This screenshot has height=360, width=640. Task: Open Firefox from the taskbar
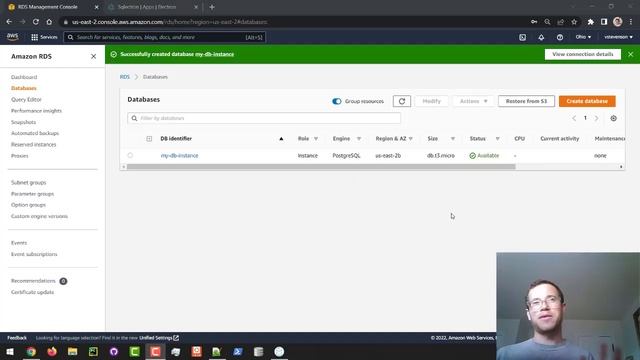pyautogui.click(x=52, y=351)
